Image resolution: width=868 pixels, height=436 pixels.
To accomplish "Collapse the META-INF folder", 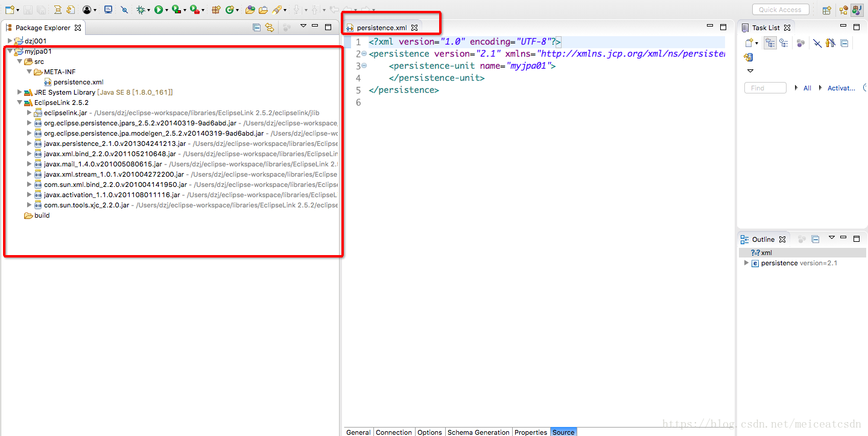I will [29, 72].
